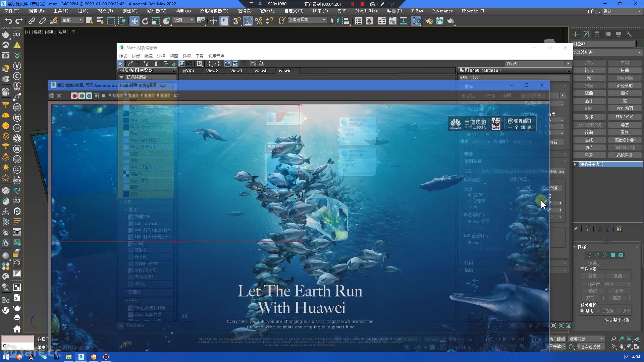Click the Redo arrow in main toolbar
Screen dimensions: 644x362
click(x=19, y=21)
